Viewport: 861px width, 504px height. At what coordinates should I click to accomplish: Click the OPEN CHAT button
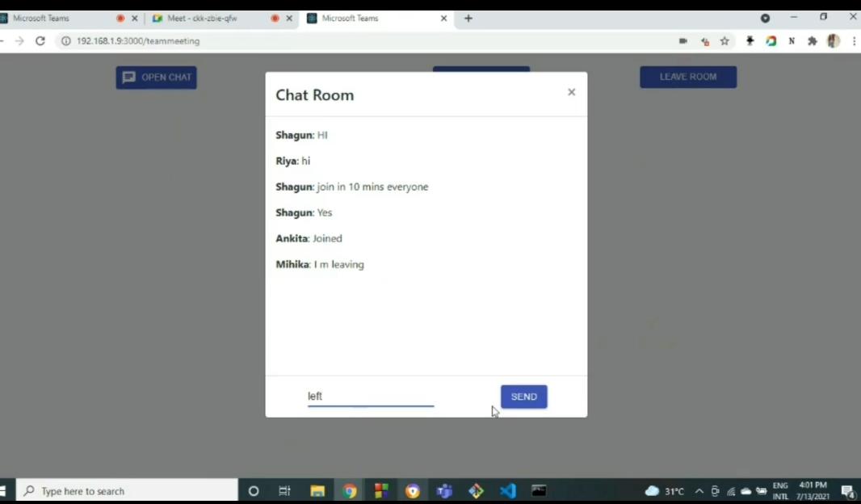[156, 77]
